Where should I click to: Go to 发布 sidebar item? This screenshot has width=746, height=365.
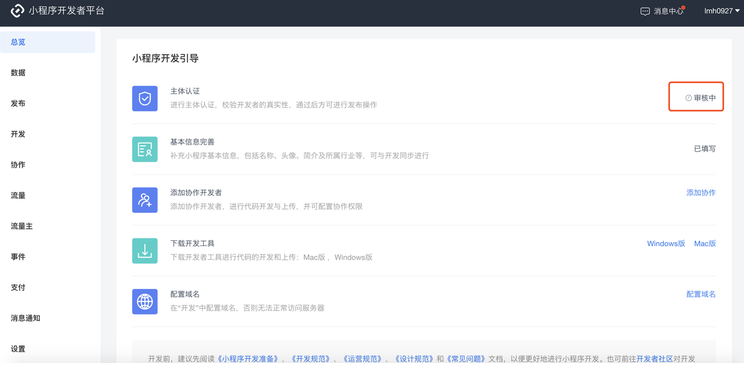(x=48, y=103)
